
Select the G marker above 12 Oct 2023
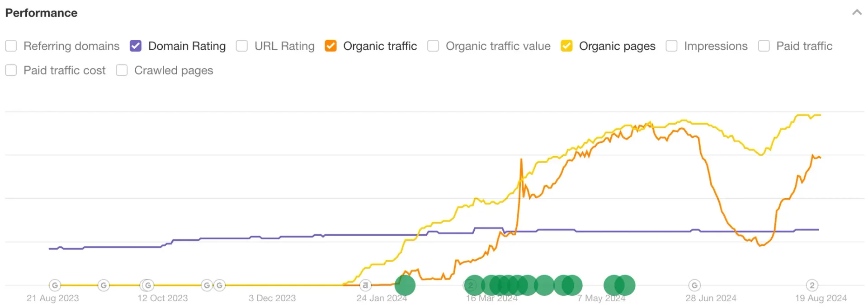tap(148, 285)
